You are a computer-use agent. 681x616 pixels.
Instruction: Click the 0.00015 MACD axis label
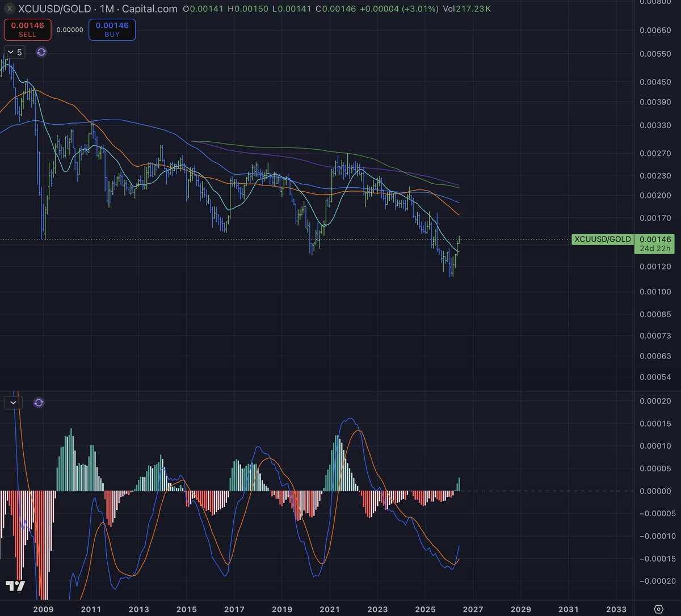(x=654, y=424)
